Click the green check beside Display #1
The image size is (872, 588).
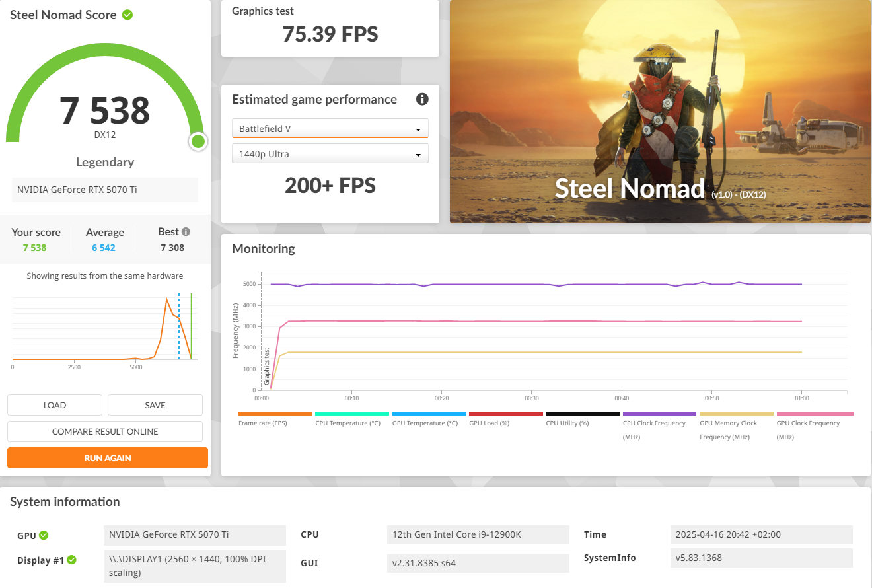[x=71, y=560]
